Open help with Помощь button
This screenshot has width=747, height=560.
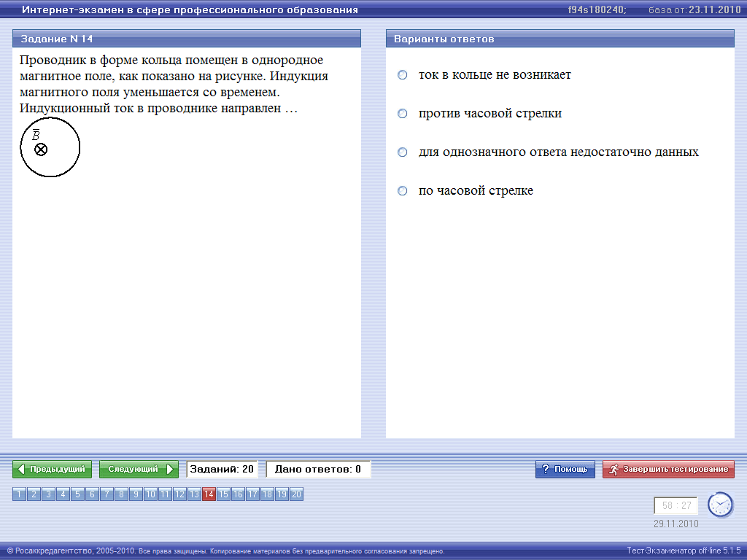point(565,469)
